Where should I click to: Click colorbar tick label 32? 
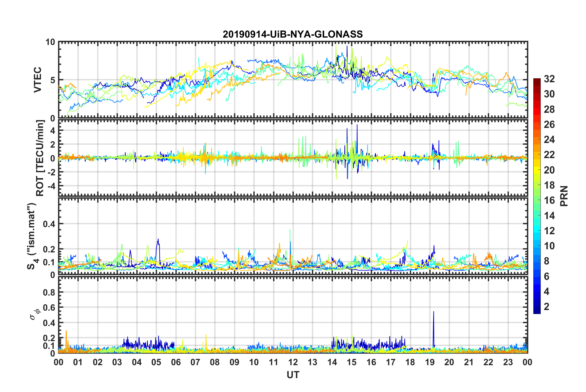coord(549,79)
